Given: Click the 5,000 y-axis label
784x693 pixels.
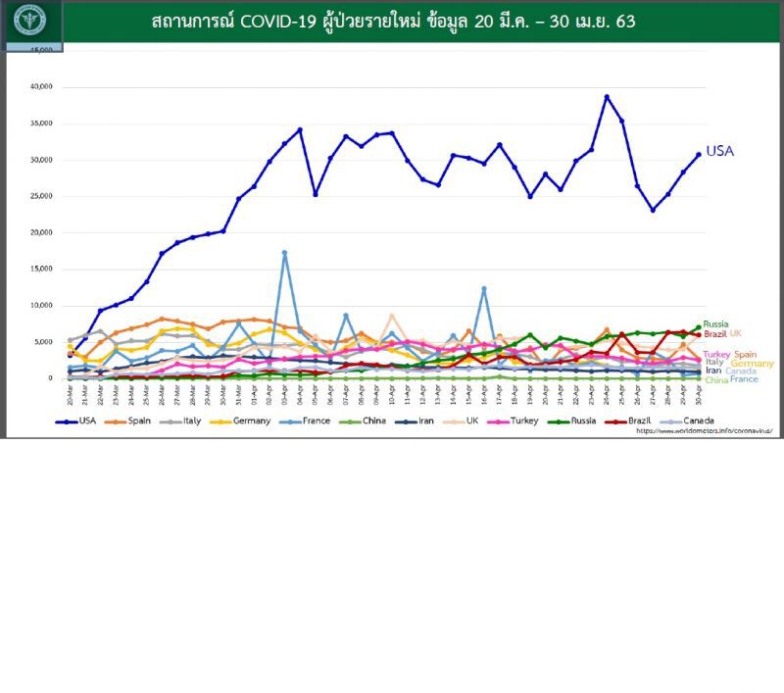Looking at the screenshot, I should [x=43, y=342].
